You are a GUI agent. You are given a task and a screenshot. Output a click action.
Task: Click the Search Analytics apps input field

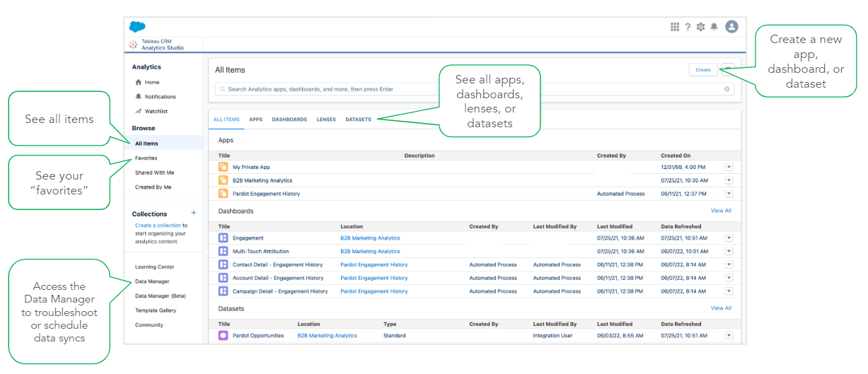click(x=475, y=89)
